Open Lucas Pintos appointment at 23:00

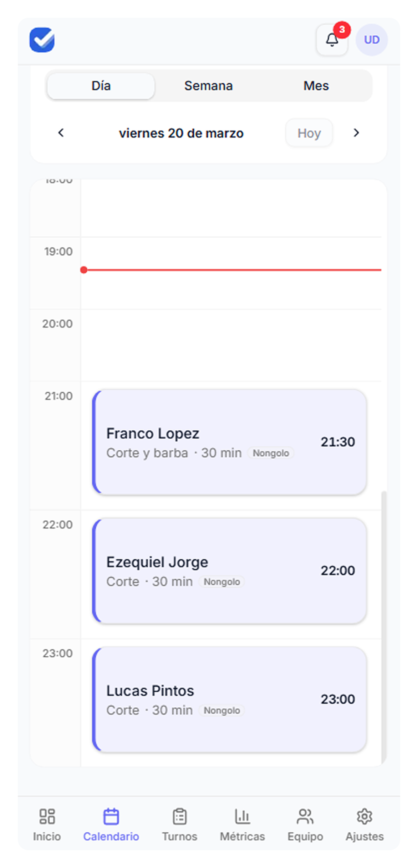click(229, 699)
